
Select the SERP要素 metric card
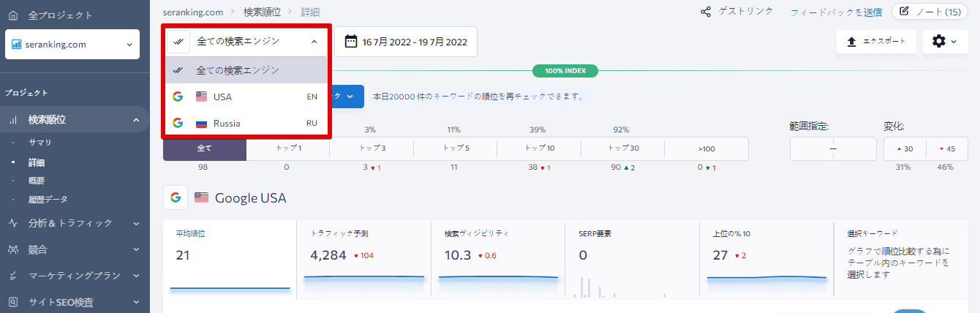pyautogui.click(x=633, y=260)
